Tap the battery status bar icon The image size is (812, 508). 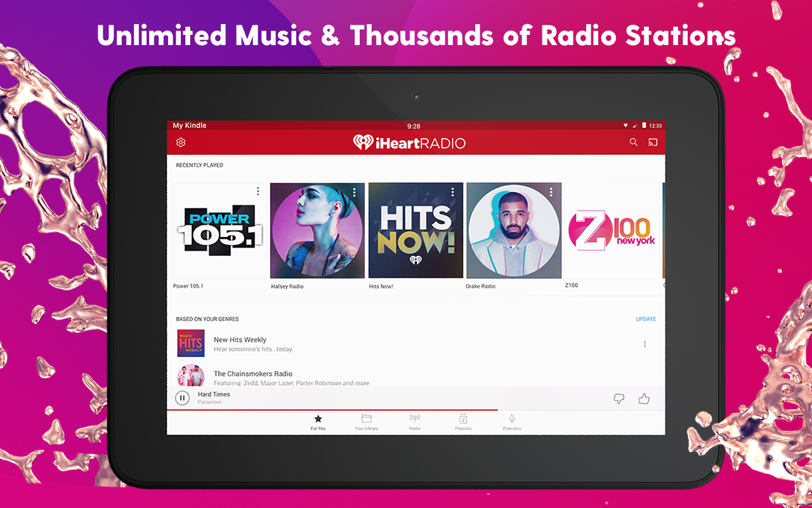(643, 126)
